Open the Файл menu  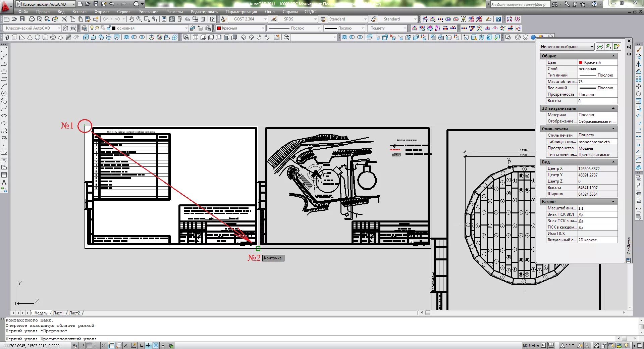23,12
